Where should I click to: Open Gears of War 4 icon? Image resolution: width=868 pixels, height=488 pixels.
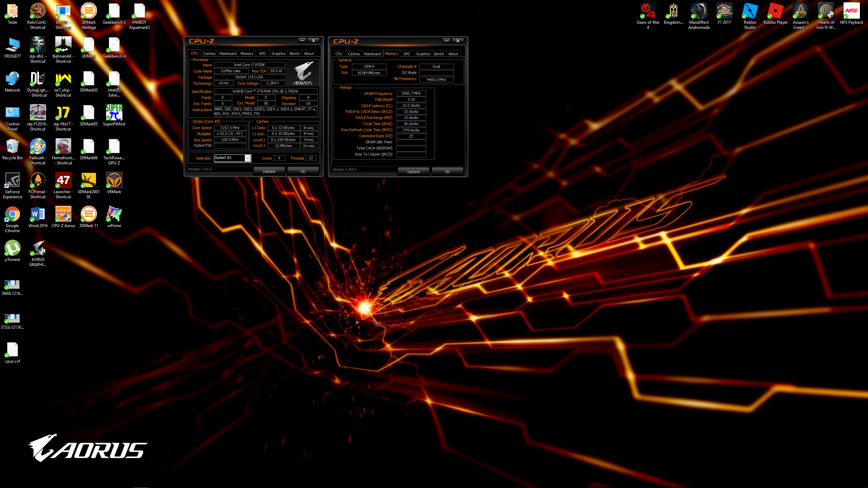coord(648,16)
